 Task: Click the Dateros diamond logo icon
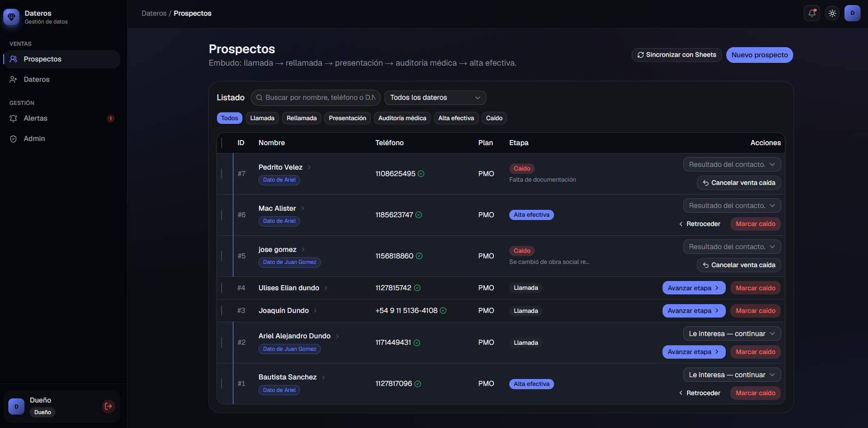point(12,17)
